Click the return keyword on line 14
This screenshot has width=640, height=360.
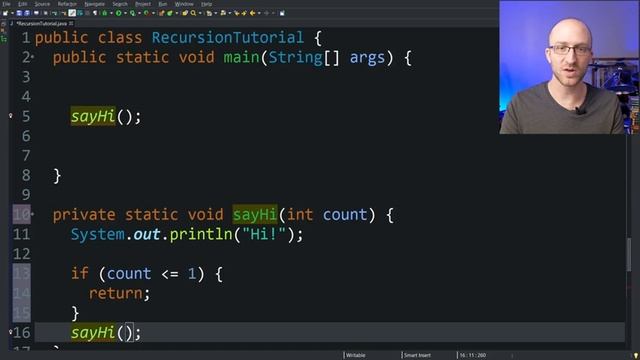click(116, 293)
